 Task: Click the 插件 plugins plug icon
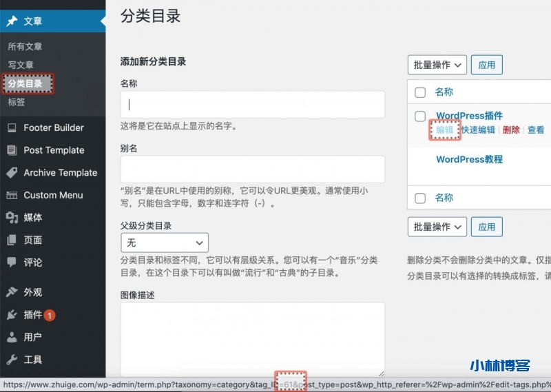pos(12,315)
